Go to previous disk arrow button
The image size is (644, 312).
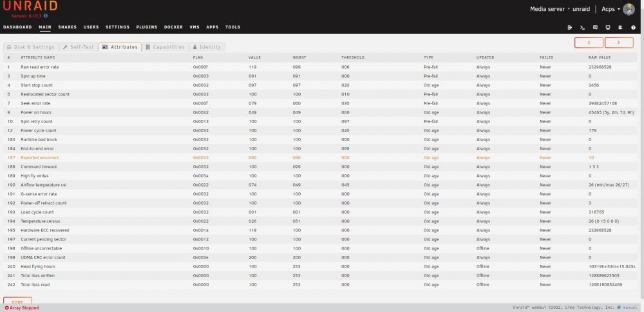589,43
